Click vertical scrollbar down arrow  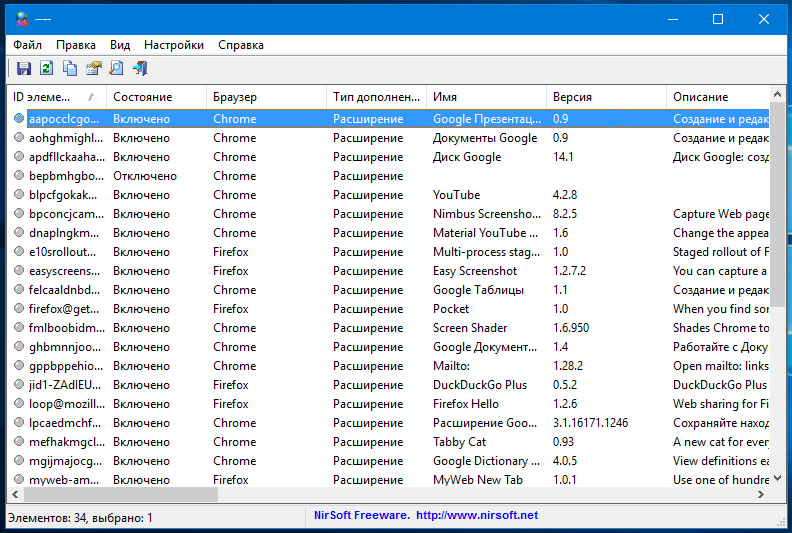[778, 478]
